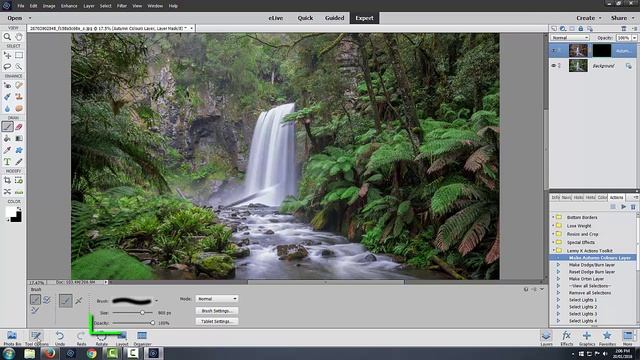Switch to Quick edit mode
640x360 pixels.
click(x=305, y=18)
